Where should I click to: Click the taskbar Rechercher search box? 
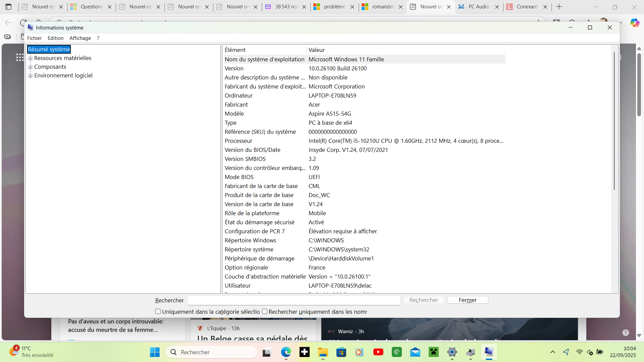tap(212, 352)
